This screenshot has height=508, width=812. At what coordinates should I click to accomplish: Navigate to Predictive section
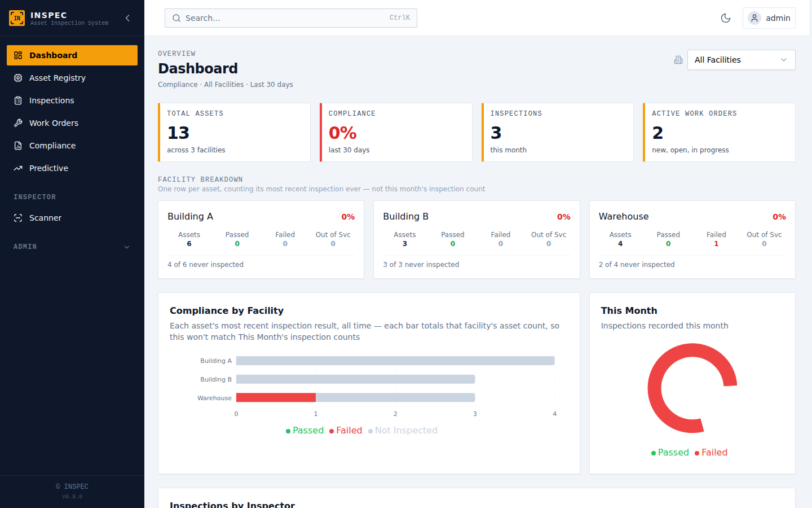[x=72, y=168]
